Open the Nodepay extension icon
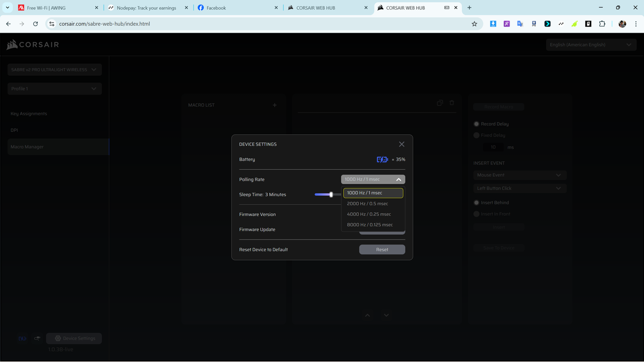Image resolution: width=644 pixels, height=362 pixels. point(561,24)
